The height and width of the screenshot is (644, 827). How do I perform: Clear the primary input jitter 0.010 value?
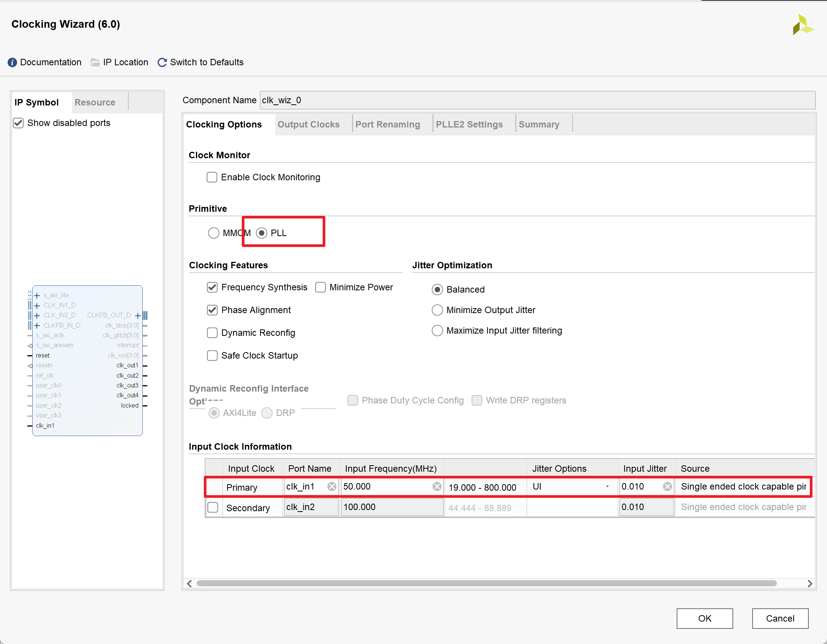(x=667, y=487)
